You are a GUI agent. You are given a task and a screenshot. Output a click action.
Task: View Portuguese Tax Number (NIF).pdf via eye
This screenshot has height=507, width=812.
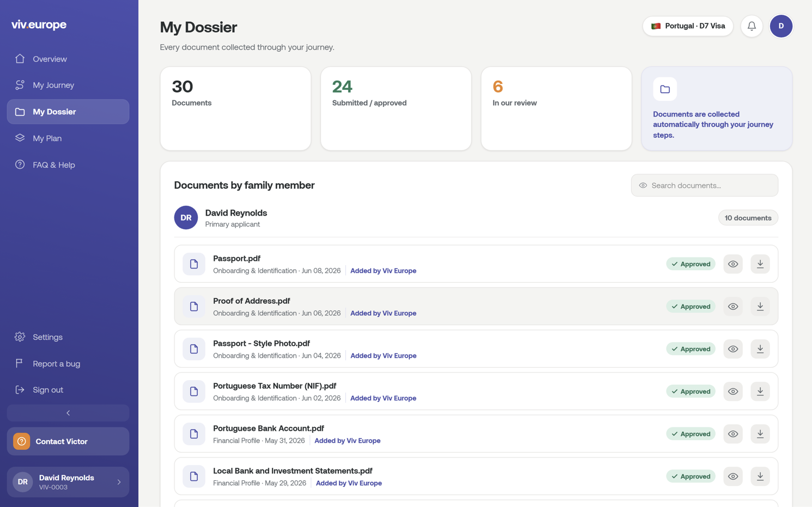click(733, 392)
